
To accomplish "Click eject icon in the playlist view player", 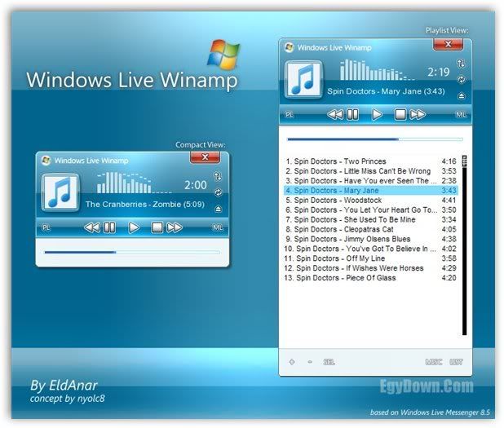I will coord(462,95).
